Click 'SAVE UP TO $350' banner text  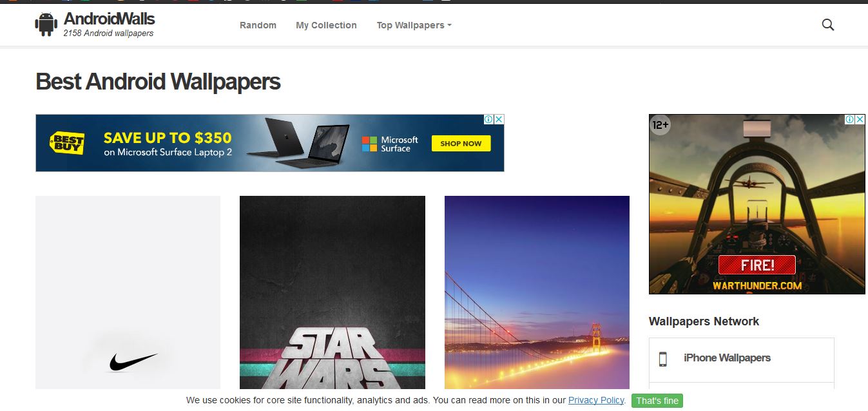[168, 137]
